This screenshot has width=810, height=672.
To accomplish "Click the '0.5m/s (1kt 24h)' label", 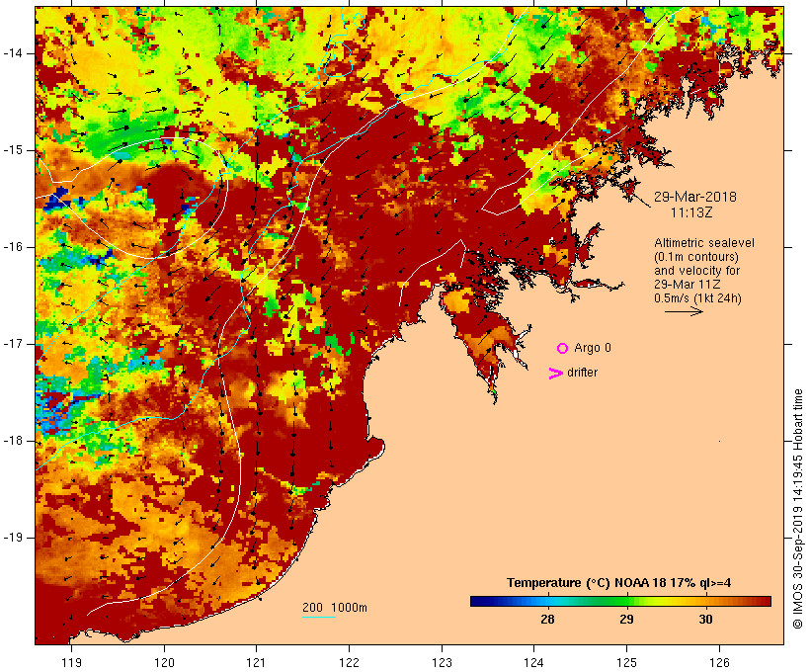I will 697,298.
